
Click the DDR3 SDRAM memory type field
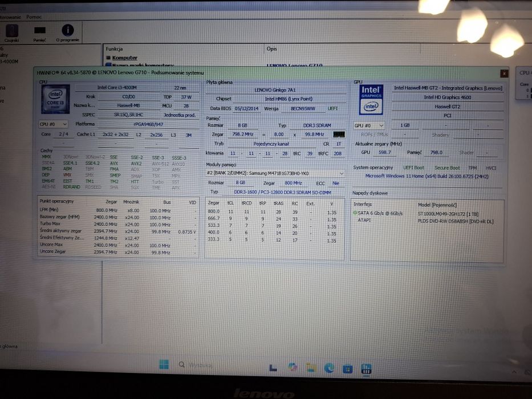pos(317,125)
